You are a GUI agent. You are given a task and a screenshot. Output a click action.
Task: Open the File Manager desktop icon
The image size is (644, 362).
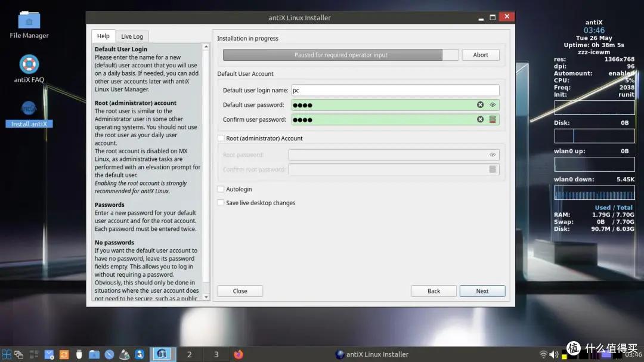(29, 25)
